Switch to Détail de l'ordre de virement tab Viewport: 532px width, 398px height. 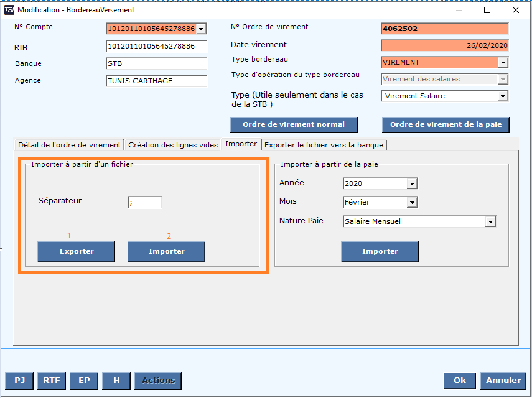69,144
